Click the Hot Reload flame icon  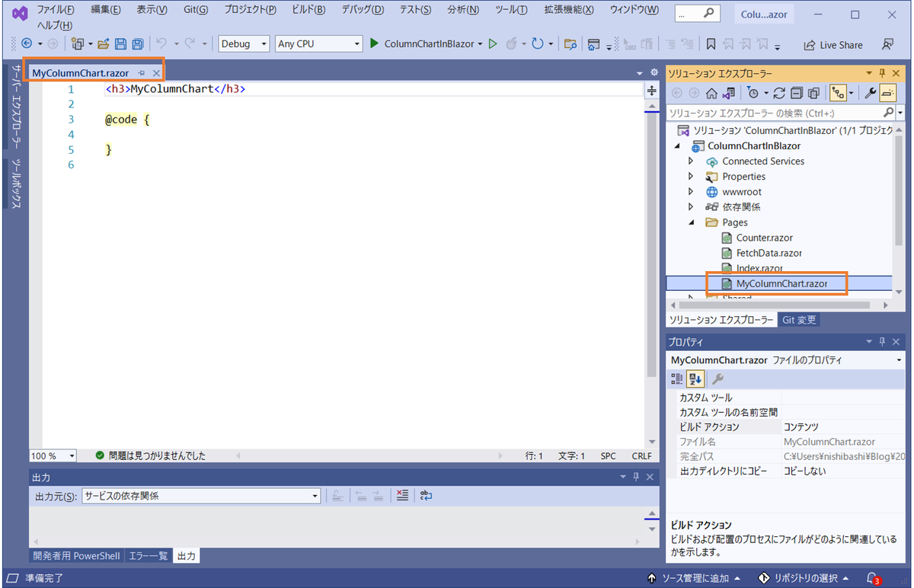[x=513, y=44]
